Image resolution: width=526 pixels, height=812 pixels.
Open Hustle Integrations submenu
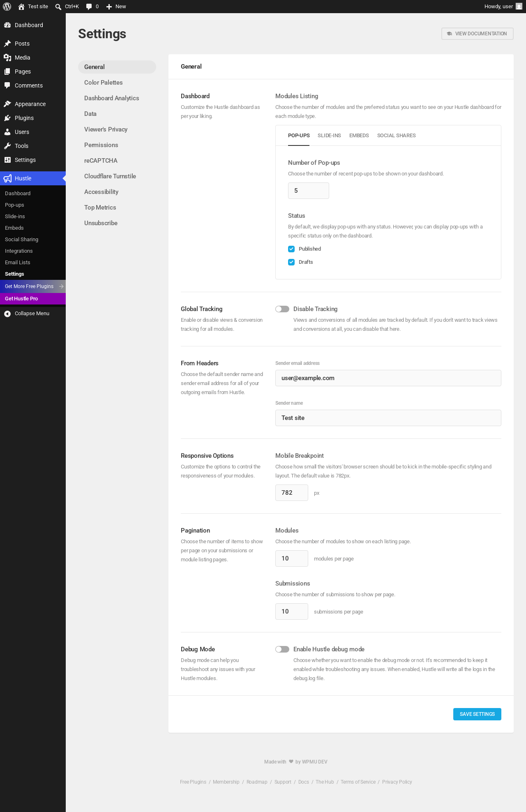pos(33,251)
